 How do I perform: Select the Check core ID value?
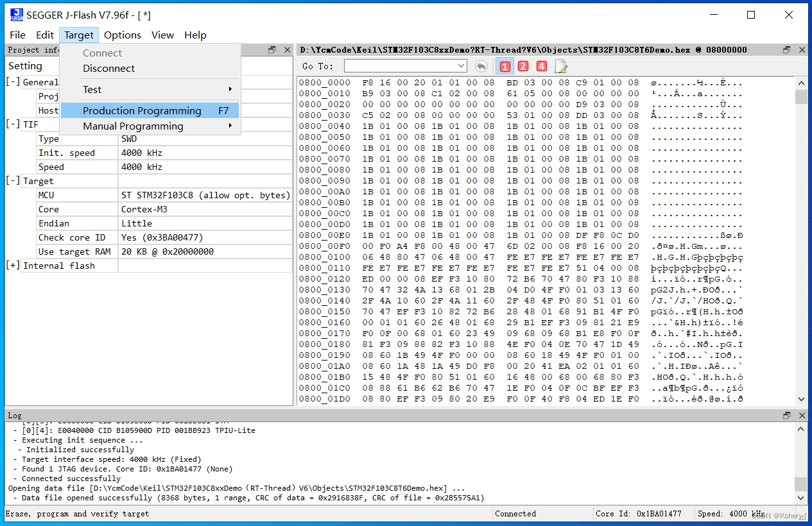click(x=205, y=237)
